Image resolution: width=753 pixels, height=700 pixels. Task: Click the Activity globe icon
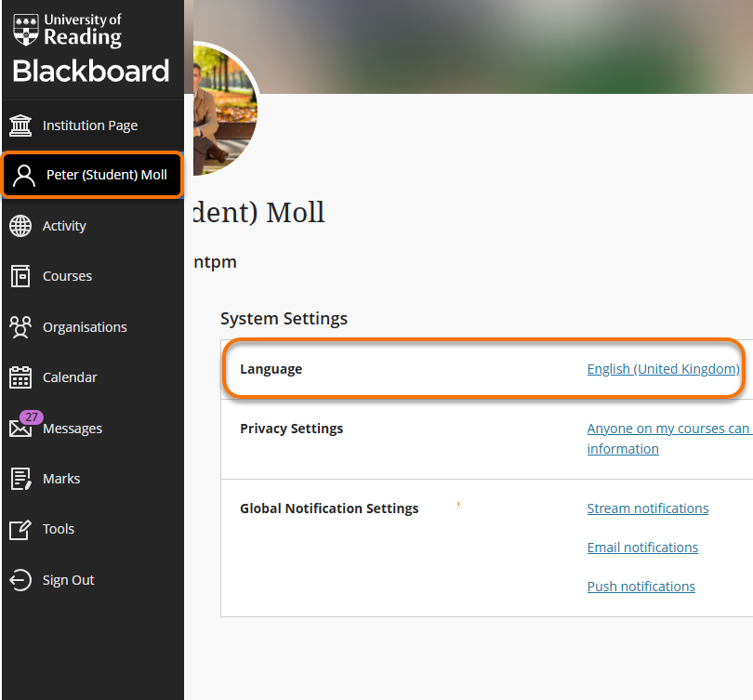(x=20, y=226)
